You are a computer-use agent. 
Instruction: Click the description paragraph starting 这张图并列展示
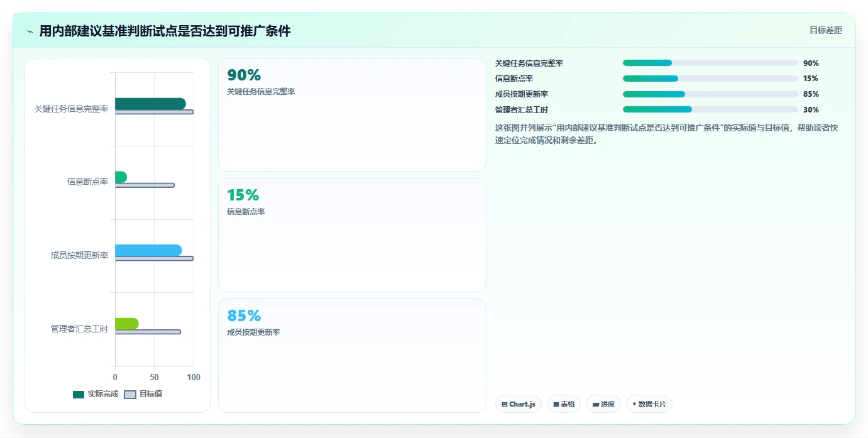pyautogui.click(x=667, y=134)
